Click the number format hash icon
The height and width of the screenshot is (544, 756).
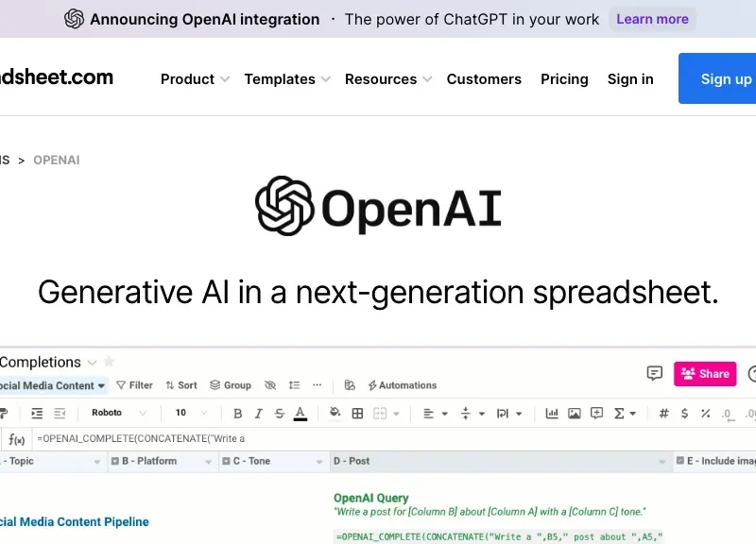point(664,413)
